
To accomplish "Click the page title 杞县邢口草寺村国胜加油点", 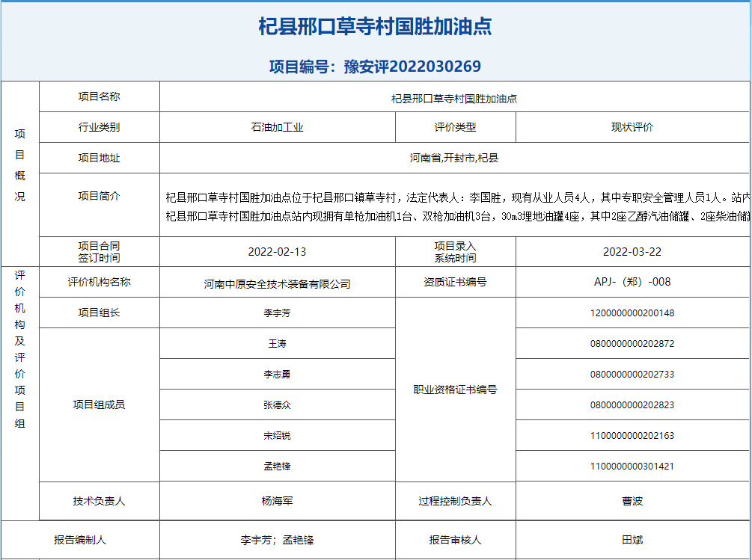I will [375, 26].
